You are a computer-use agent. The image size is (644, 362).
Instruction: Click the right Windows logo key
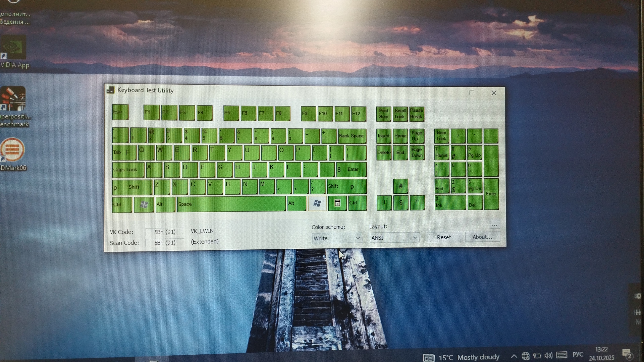point(317,203)
